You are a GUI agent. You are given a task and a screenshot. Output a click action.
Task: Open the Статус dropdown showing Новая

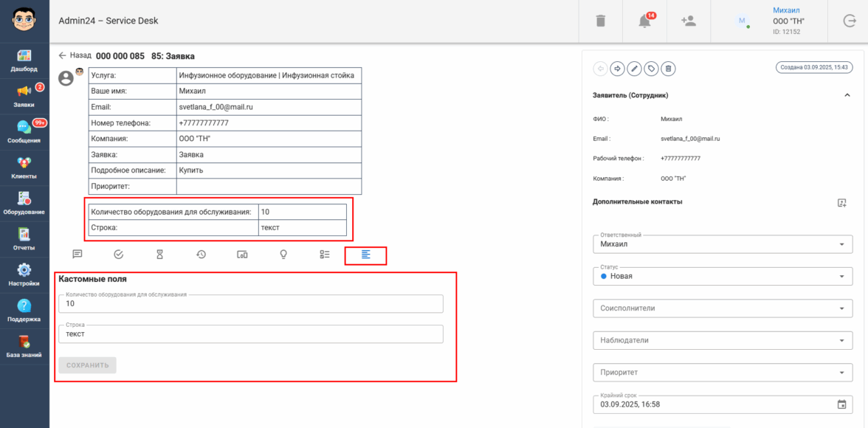[722, 276]
